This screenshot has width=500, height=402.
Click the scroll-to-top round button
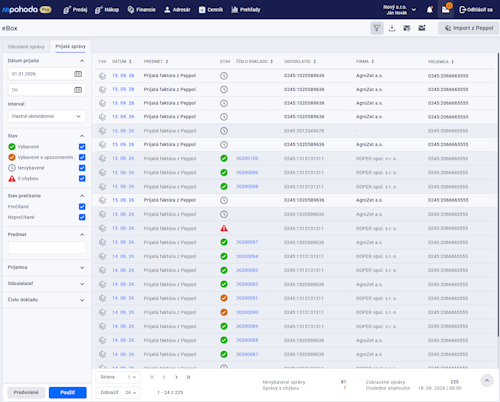click(x=487, y=380)
